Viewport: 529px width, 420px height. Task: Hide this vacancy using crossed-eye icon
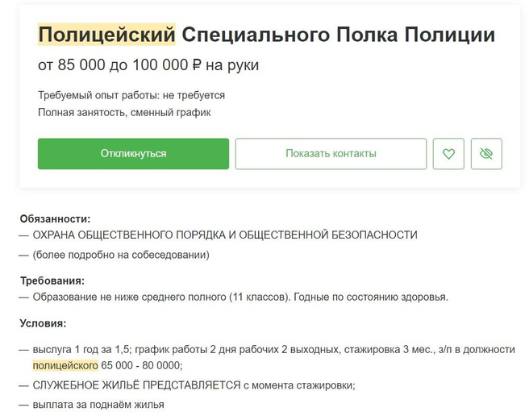486,154
